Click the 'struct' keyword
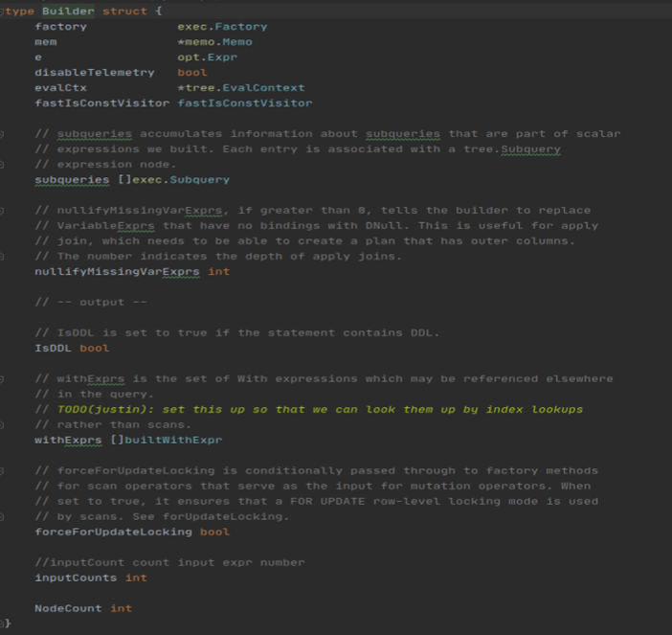Screen dimensions: 672x635 tap(124, 11)
